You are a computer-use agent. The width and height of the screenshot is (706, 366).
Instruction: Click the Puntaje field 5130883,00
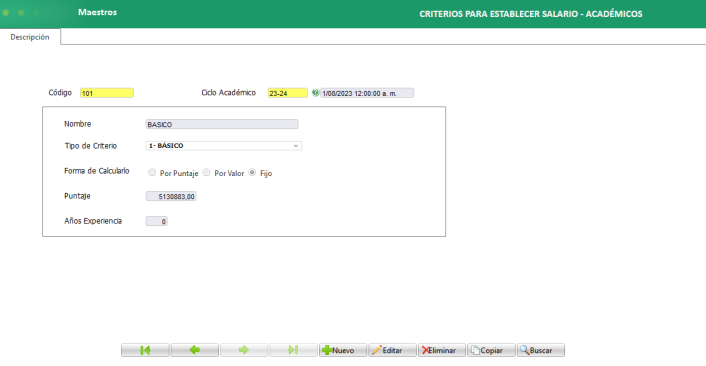coord(171,196)
